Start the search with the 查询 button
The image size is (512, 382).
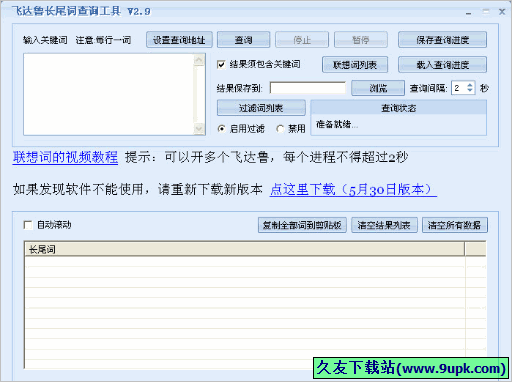coord(243,40)
